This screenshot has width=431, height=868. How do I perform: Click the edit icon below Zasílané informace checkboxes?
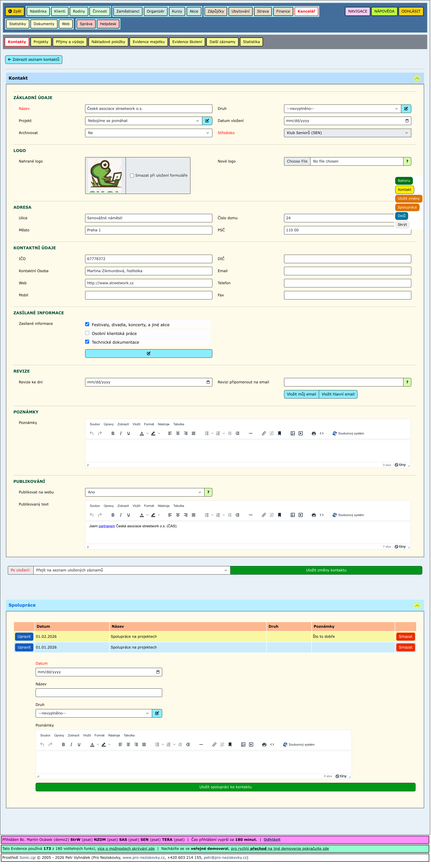tap(149, 354)
